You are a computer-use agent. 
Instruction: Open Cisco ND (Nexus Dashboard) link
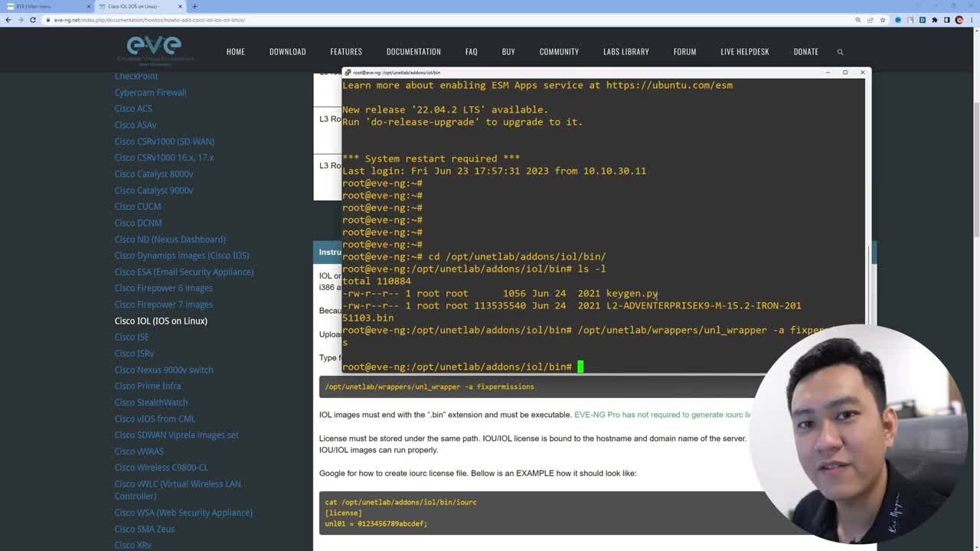(170, 240)
